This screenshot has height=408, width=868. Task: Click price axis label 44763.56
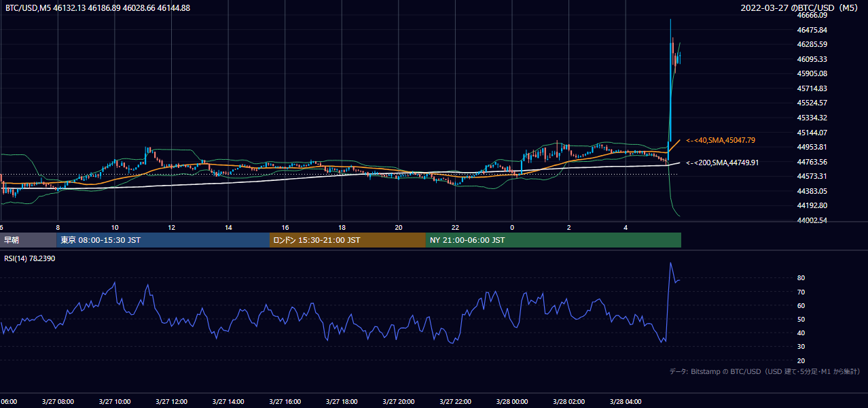[x=812, y=162]
